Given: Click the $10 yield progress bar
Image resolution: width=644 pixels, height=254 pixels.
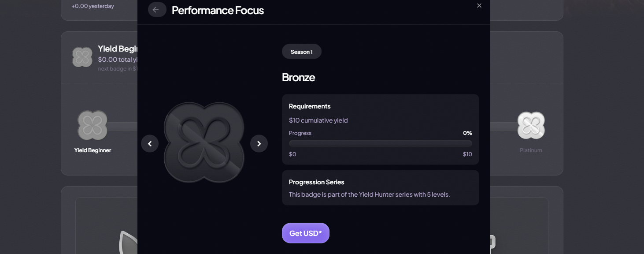Looking at the screenshot, I should coord(380,143).
